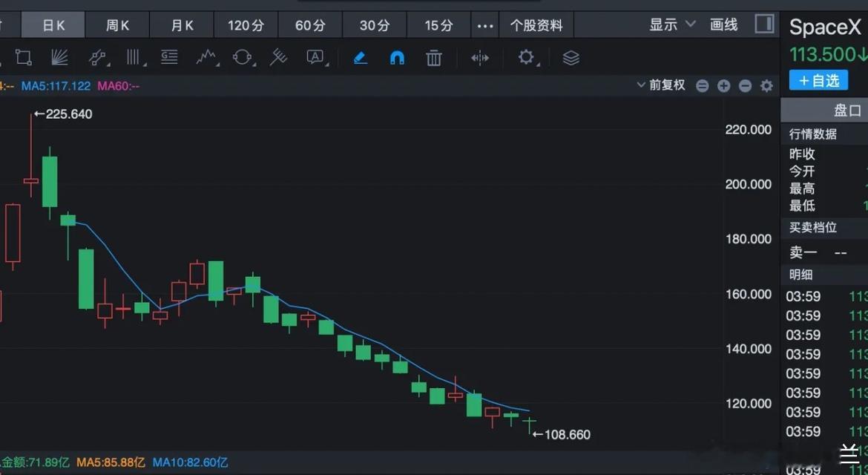Click the first gray minus circle icon
Viewport: 868px width, 475px height.
(703, 86)
